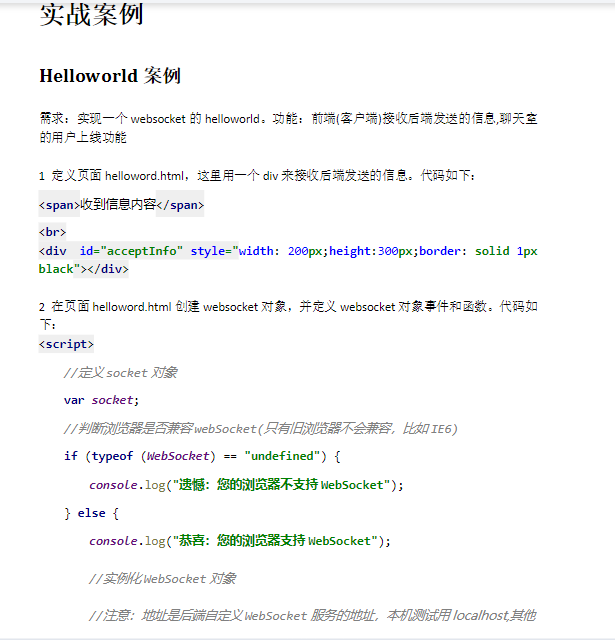Click the <br> tag code line
615x640 pixels.
[x=52, y=232]
